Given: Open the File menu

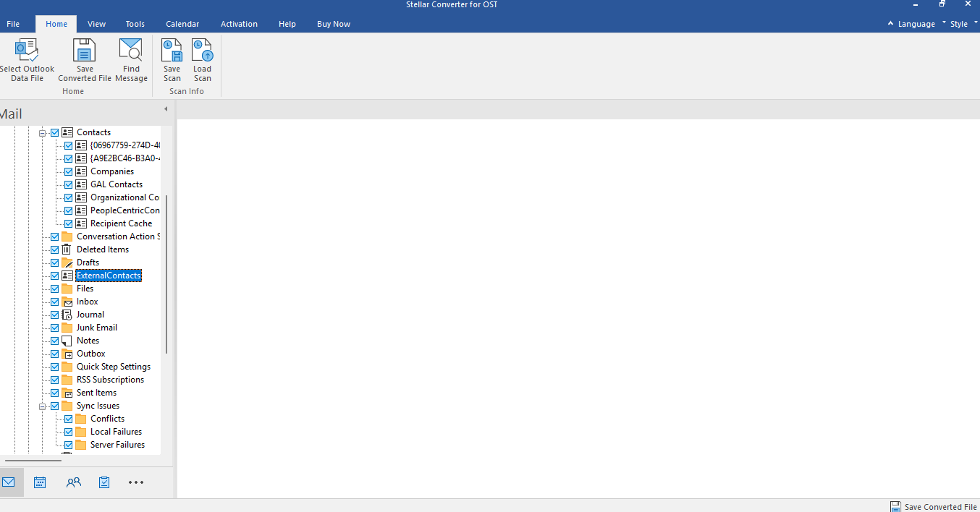Looking at the screenshot, I should tap(13, 24).
